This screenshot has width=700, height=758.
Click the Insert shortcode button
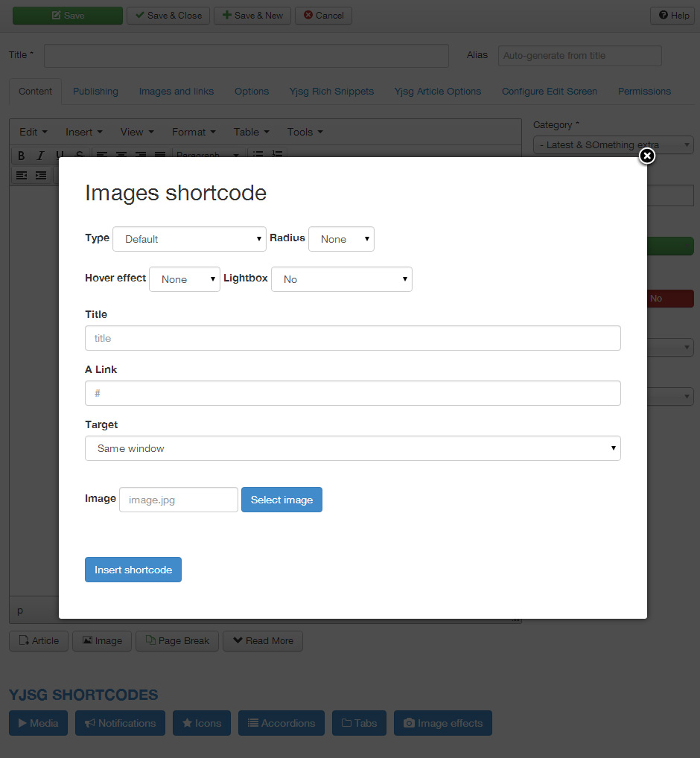(133, 570)
